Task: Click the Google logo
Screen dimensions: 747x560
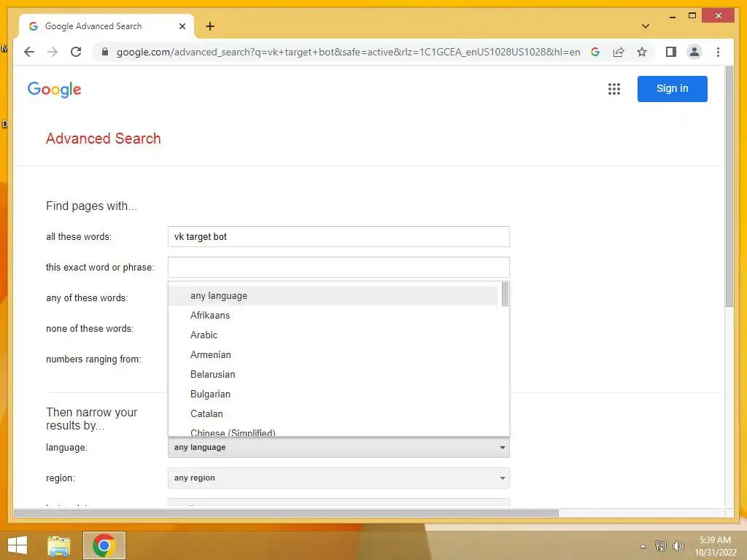Action: tap(54, 89)
